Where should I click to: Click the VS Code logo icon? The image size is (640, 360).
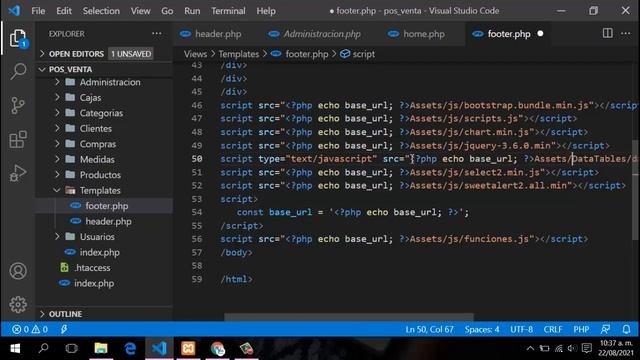(14, 11)
